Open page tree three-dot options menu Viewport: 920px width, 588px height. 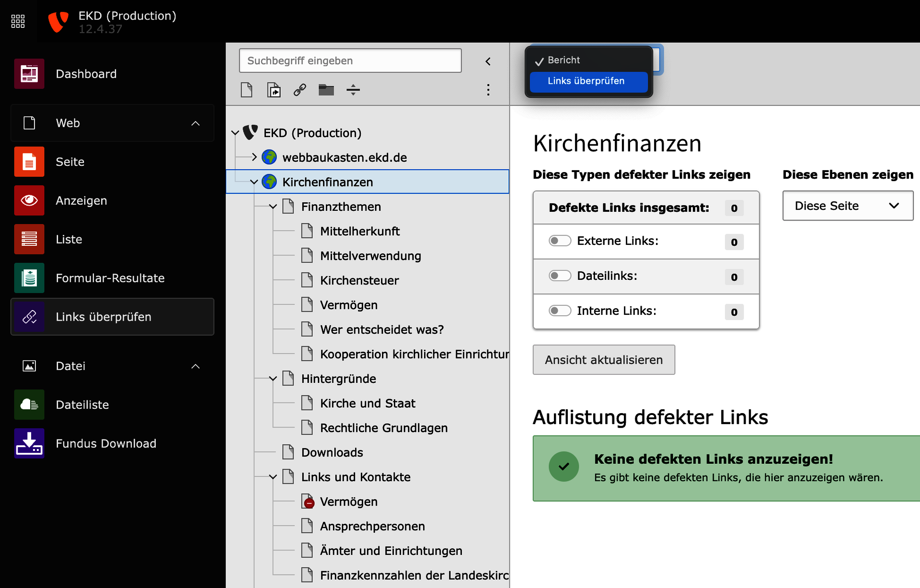488,90
